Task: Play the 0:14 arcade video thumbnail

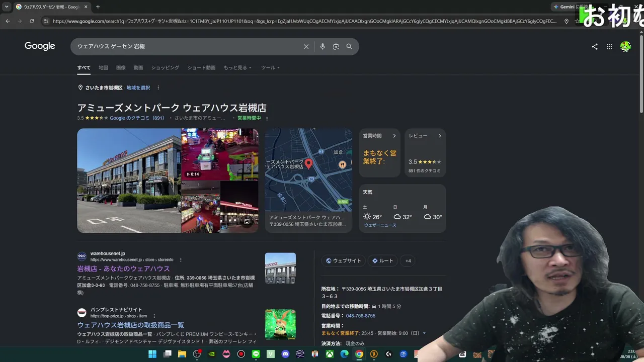Action: click(x=220, y=154)
